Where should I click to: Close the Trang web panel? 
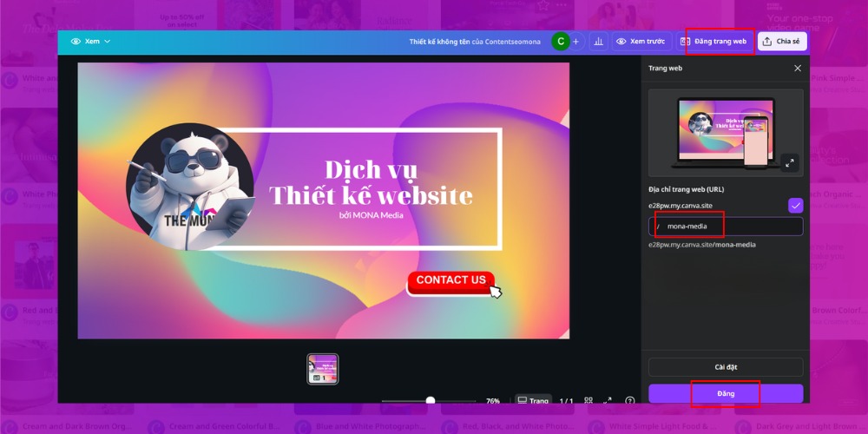pos(797,68)
